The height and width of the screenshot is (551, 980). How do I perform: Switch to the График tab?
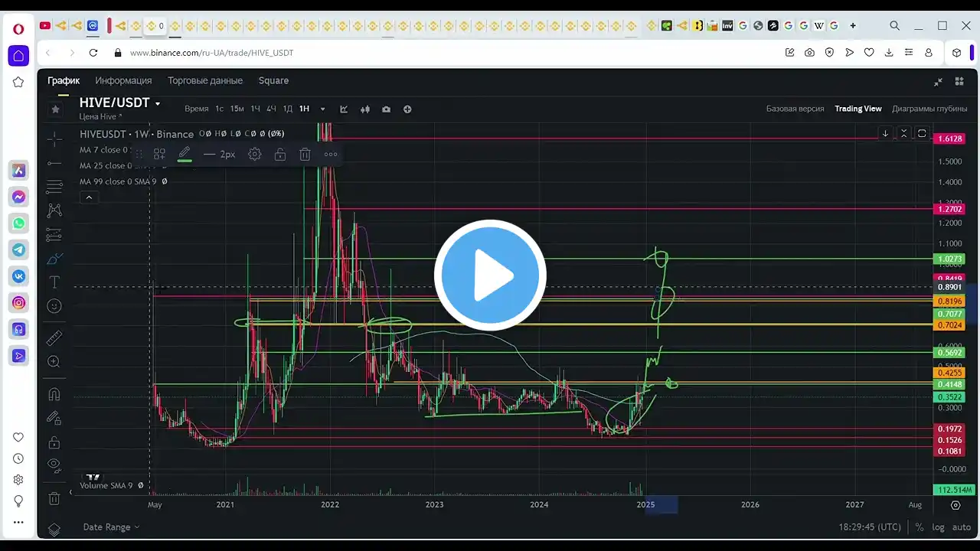[x=64, y=80]
